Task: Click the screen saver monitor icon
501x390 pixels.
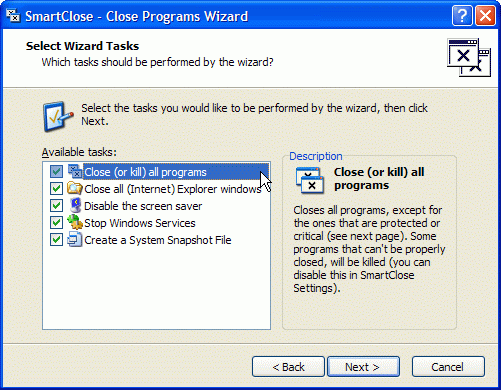Action: (x=75, y=206)
